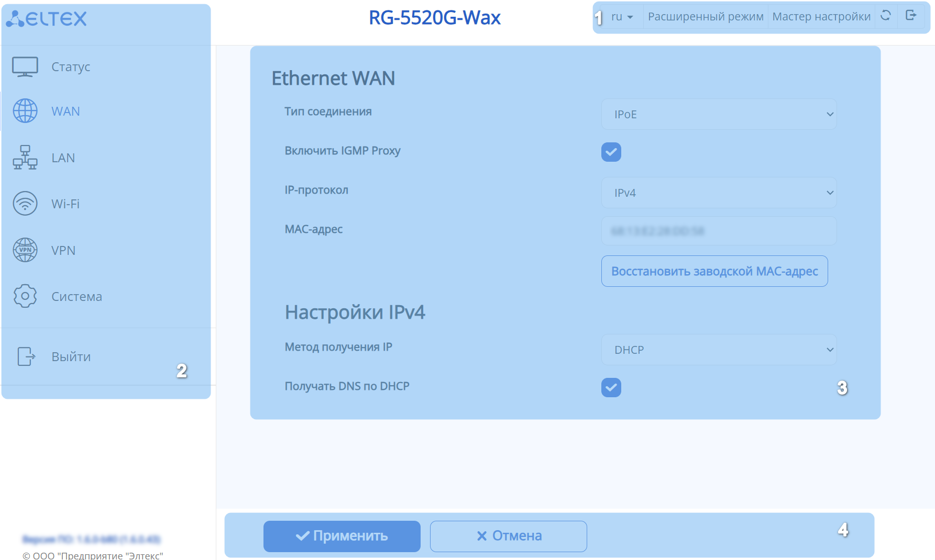Viewport: 935px width, 560px height.
Task: Open the Статус menu section
Action: point(71,67)
